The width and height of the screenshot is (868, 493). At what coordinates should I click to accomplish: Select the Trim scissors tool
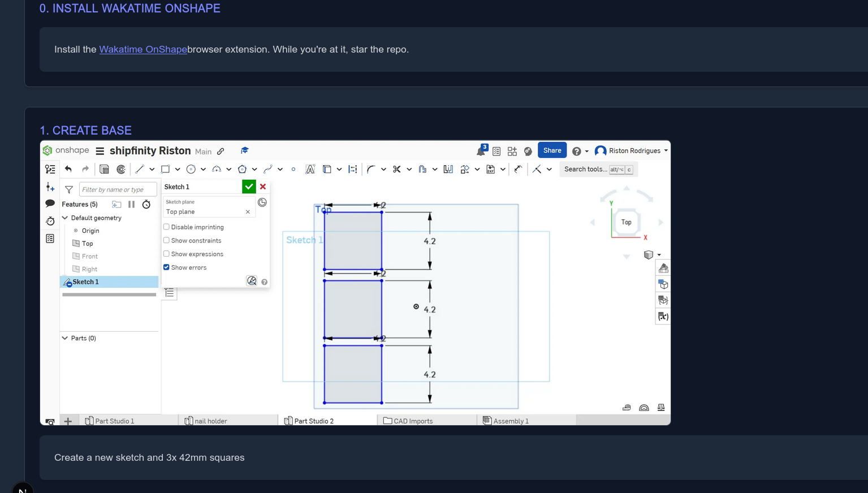[x=397, y=169]
